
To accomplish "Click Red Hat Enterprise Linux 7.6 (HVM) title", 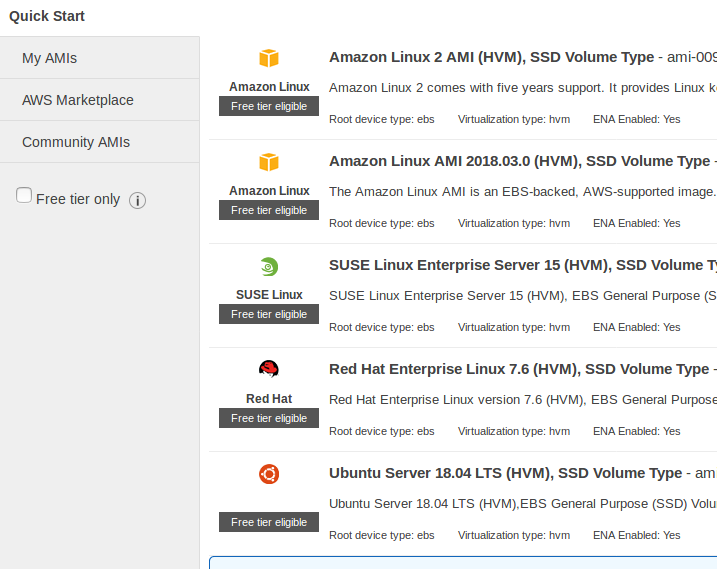I will point(519,369).
